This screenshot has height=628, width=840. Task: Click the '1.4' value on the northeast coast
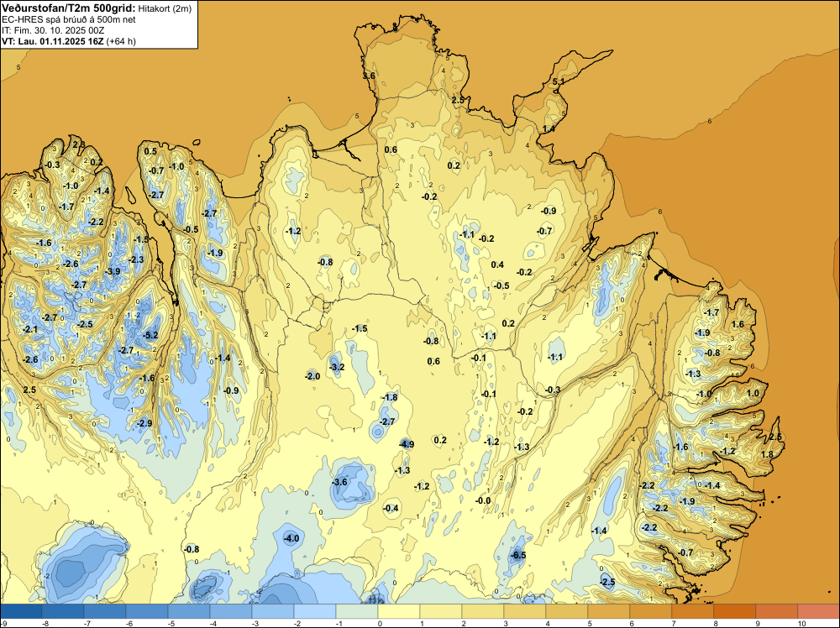coord(549,129)
